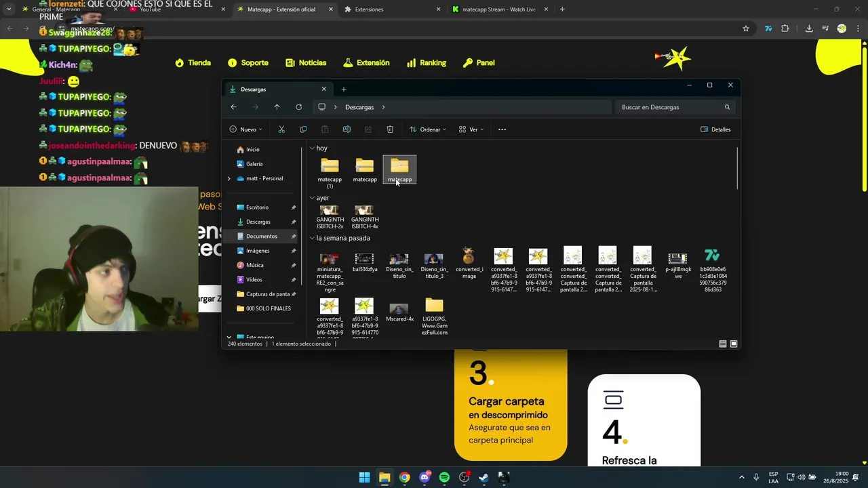
Task: Select the p-ajll8mgkwe file
Action: pyautogui.click(x=677, y=266)
